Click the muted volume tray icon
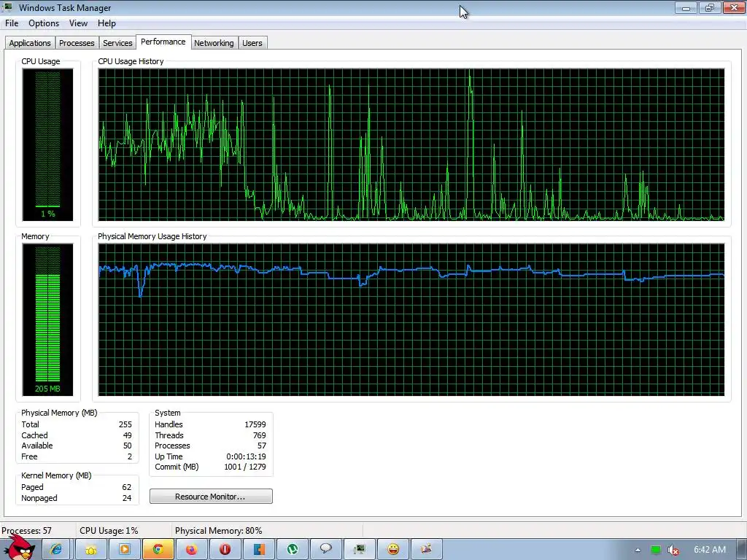 click(673, 550)
